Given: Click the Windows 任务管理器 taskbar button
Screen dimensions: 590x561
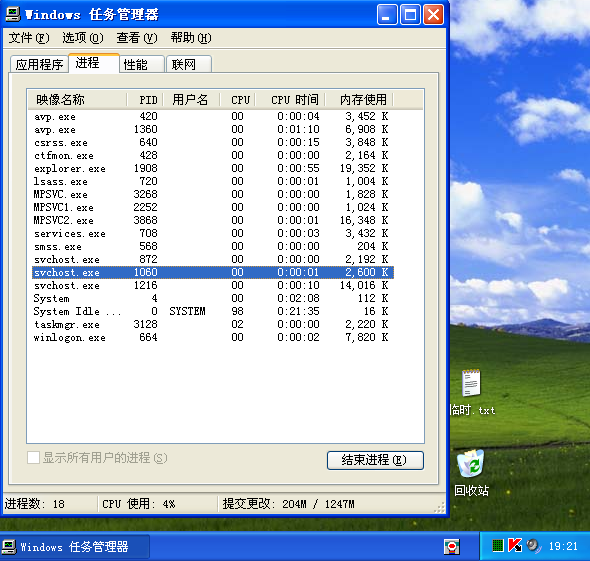Looking at the screenshot, I should (x=75, y=546).
